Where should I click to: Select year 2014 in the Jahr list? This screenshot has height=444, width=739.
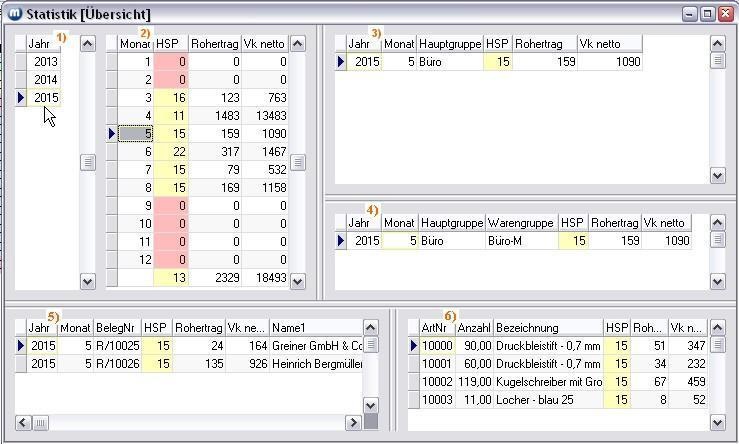click(x=45, y=80)
